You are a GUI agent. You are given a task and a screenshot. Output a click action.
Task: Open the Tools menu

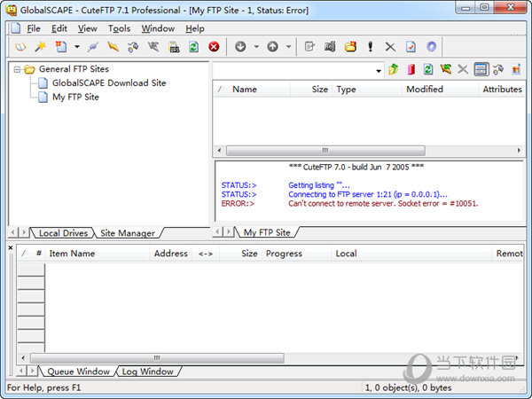tap(119, 28)
